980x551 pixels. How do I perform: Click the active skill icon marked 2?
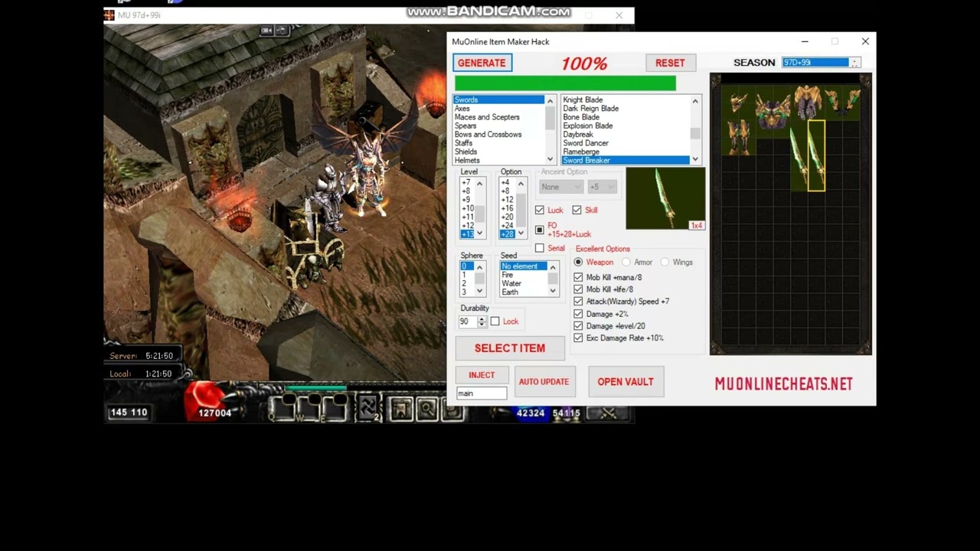[x=369, y=409]
